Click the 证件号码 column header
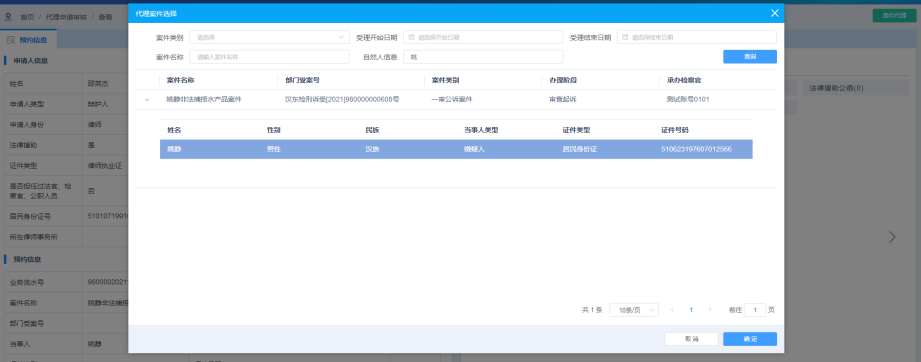 [674, 129]
